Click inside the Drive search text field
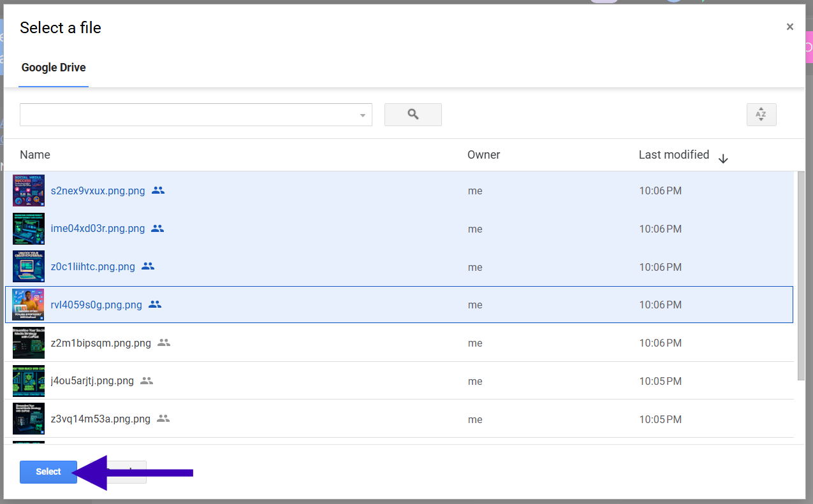 (x=188, y=115)
